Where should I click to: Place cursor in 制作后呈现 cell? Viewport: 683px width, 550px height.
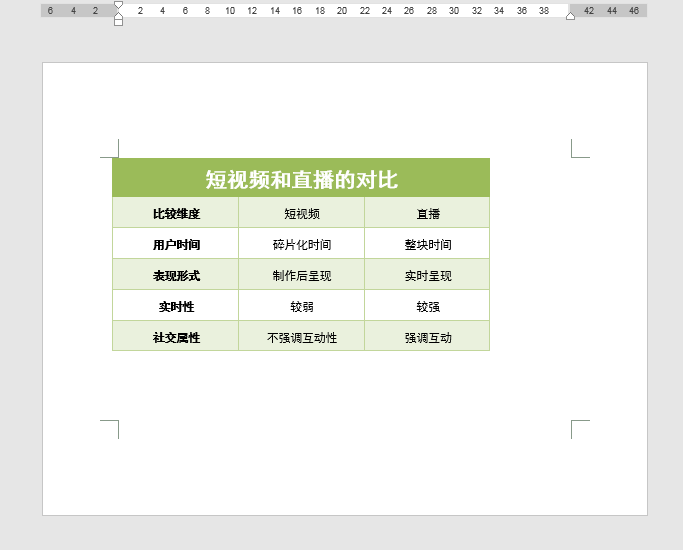[x=301, y=274]
